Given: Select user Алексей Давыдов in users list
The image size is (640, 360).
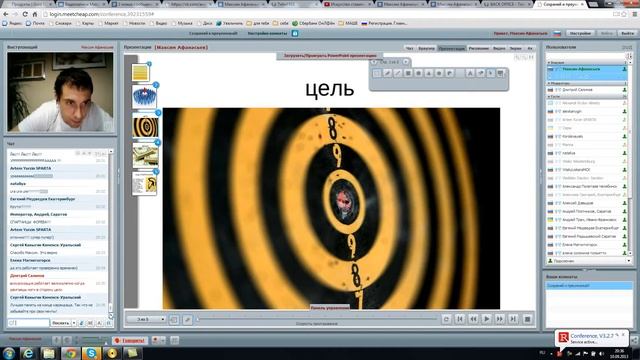Looking at the screenshot, I should [587, 203].
